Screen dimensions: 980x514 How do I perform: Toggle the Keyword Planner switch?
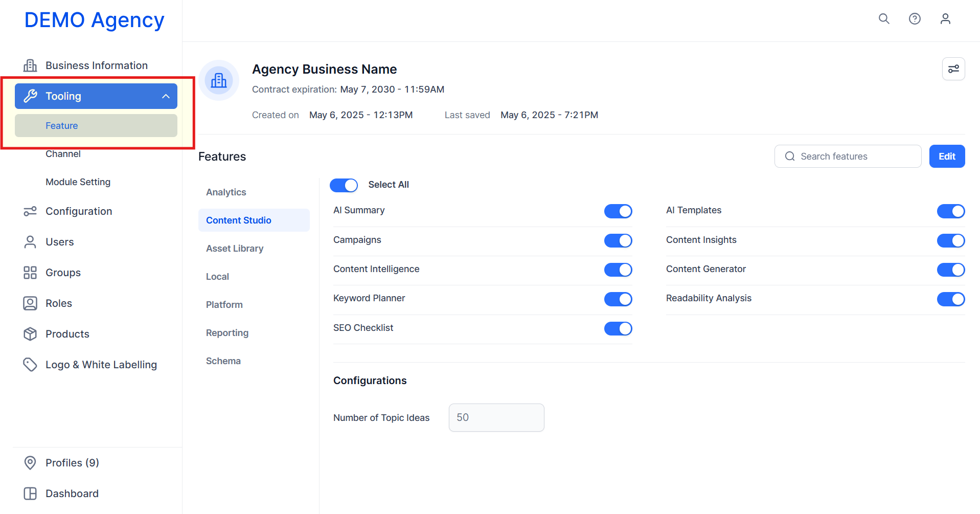618,299
